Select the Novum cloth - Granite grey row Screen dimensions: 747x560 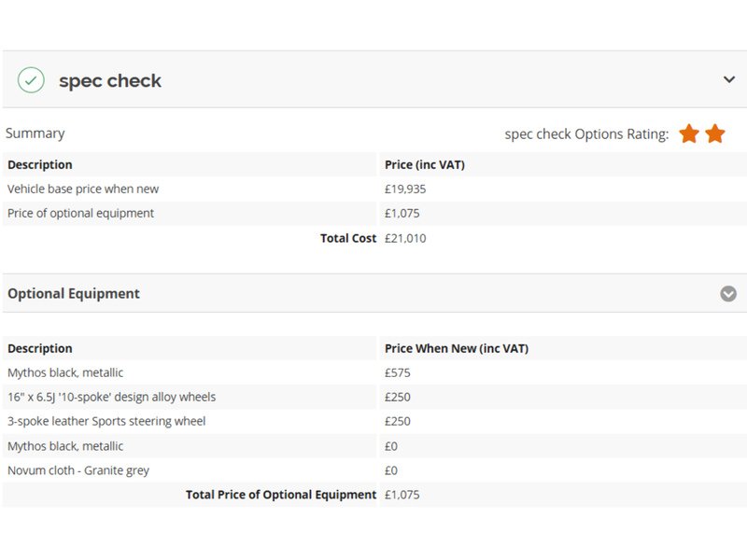pos(78,470)
